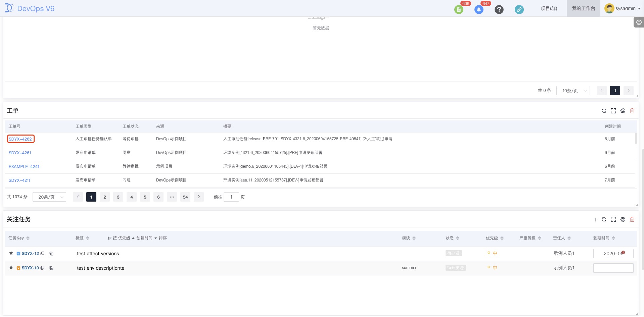The width and height of the screenshot is (644, 317).
Task: Sort by the 标题 column
Action: tap(88, 238)
